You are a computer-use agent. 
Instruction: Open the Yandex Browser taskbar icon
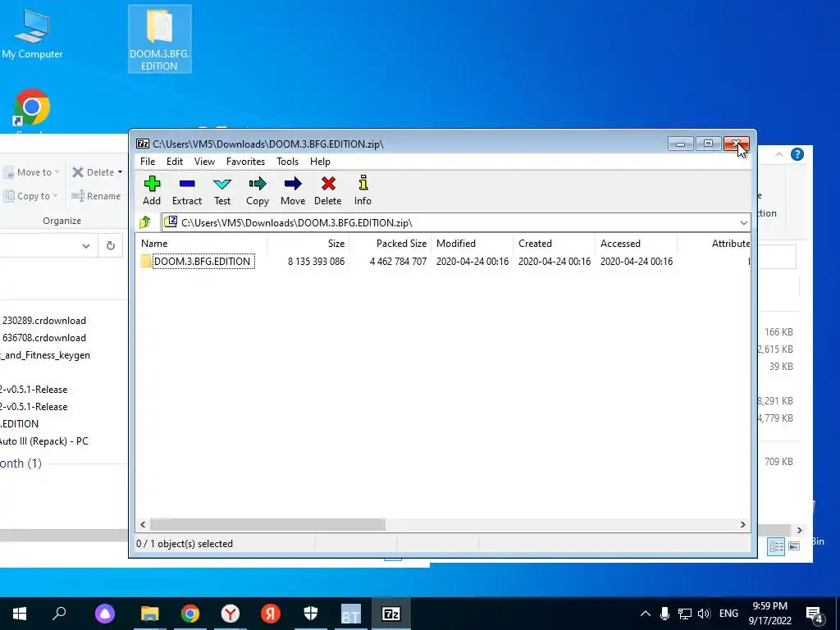[231, 614]
